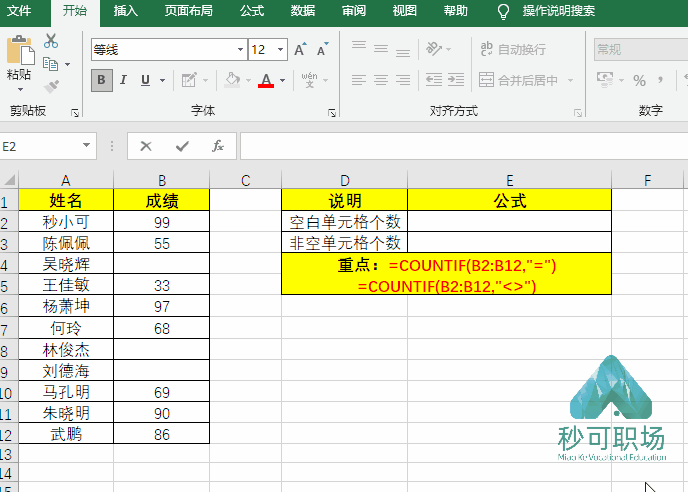
Task: Select cell E2 for formula
Action: click(x=509, y=221)
